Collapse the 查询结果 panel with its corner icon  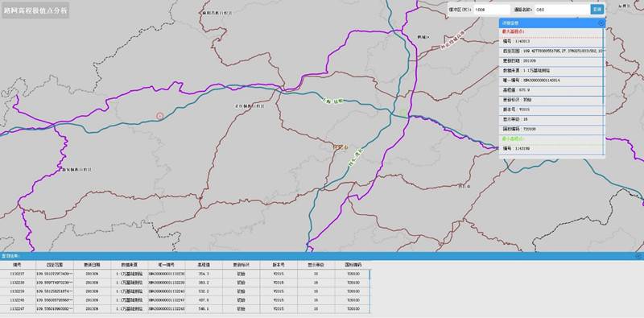[638, 256]
